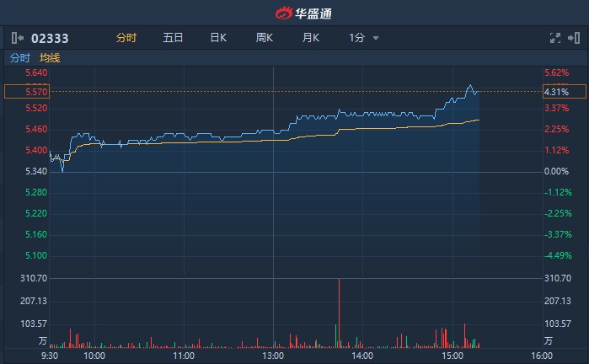
Task: Click the stock code 02333
Action: pos(50,38)
